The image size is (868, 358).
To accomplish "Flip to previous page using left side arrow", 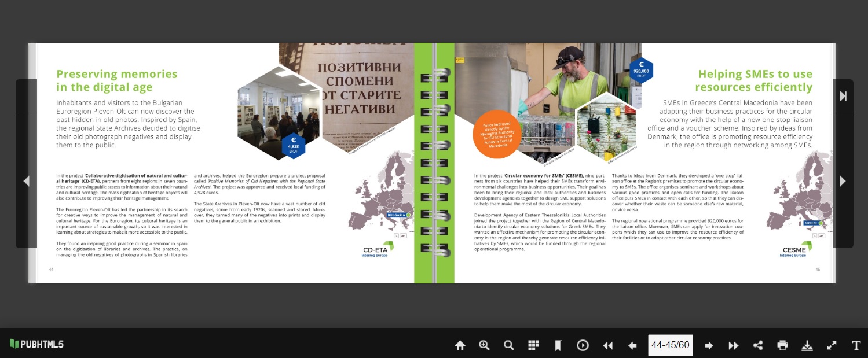I will click(26, 181).
